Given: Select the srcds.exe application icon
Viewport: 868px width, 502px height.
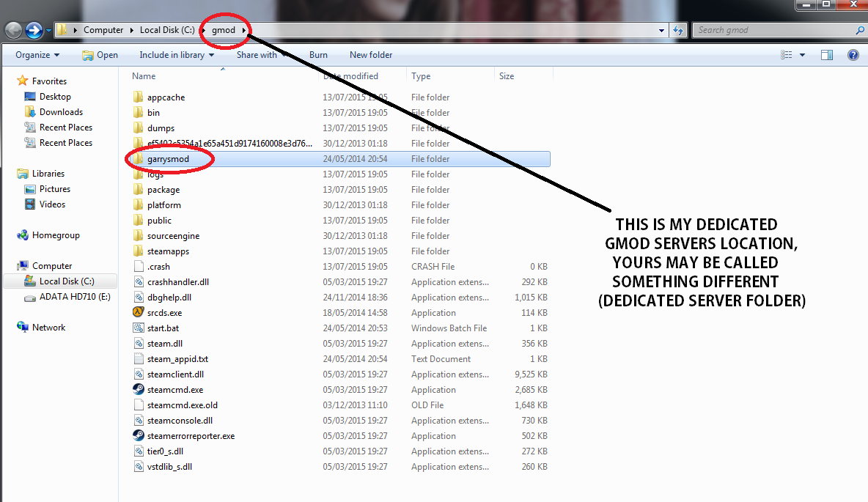Looking at the screenshot, I should 139,312.
